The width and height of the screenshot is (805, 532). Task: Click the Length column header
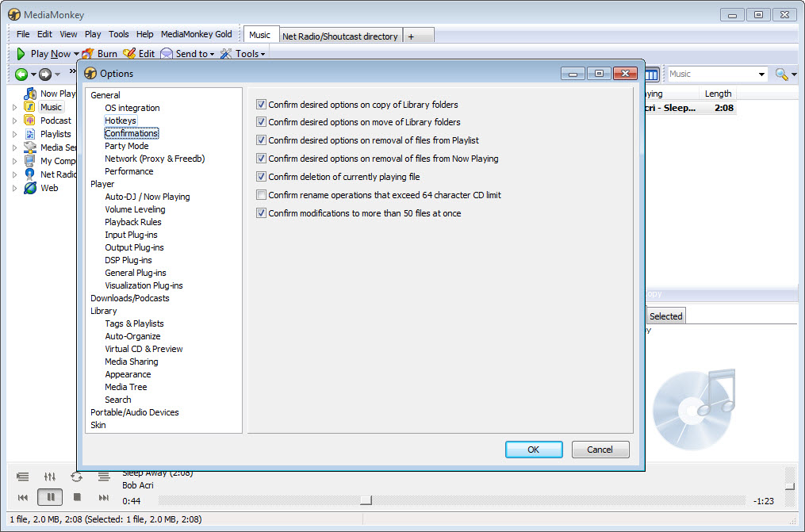coord(718,94)
